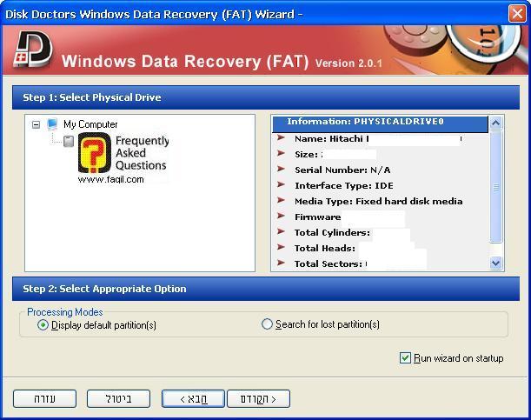Viewport: 531px width, 420px height.
Task: Click the Serial Number: N/A row
Action: (381, 170)
